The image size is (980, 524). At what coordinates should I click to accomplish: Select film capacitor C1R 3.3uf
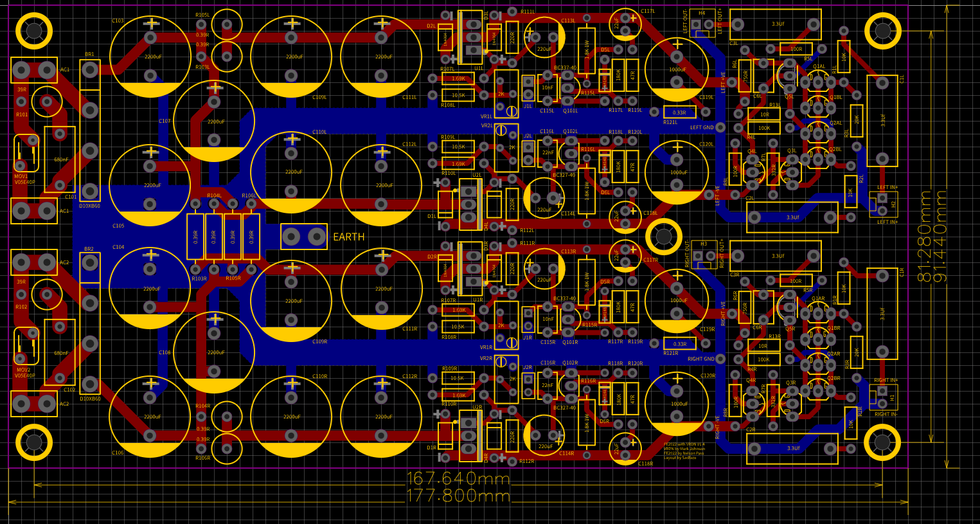pos(882,314)
